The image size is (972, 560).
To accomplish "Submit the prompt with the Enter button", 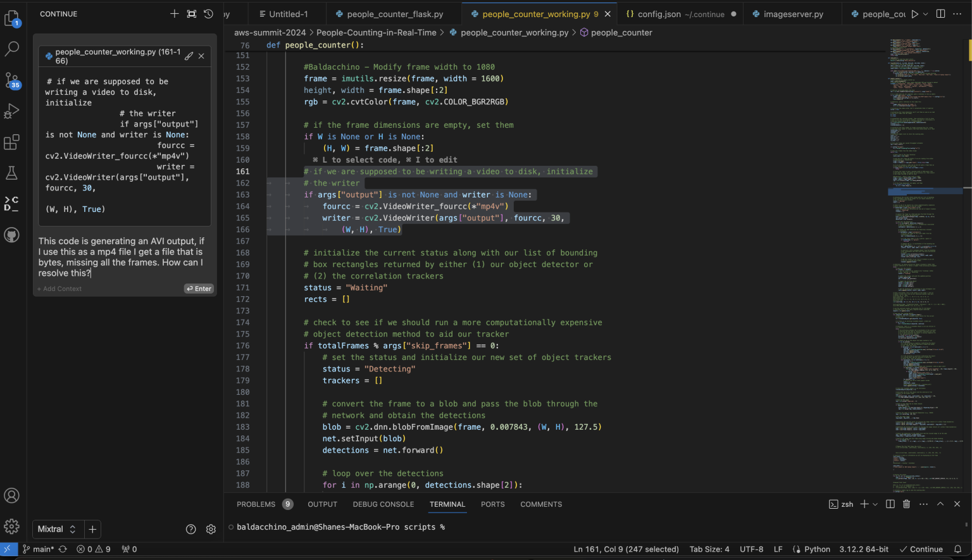I will point(198,289).
